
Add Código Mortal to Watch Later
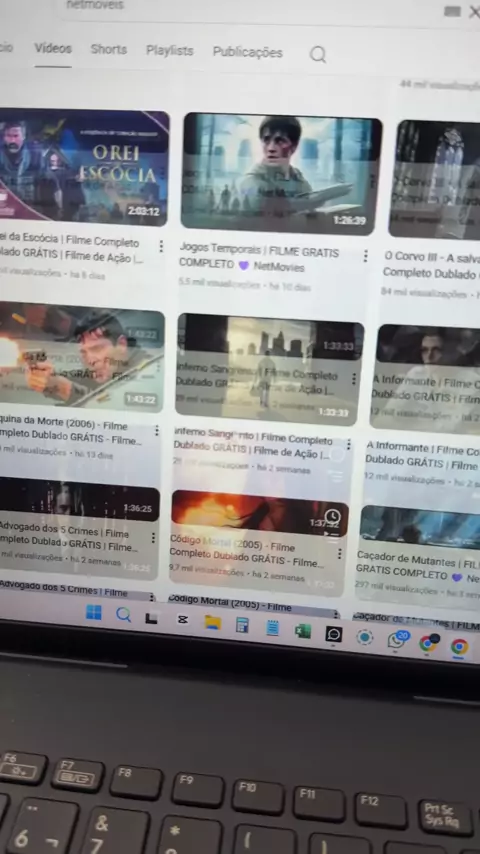point(332,516)
